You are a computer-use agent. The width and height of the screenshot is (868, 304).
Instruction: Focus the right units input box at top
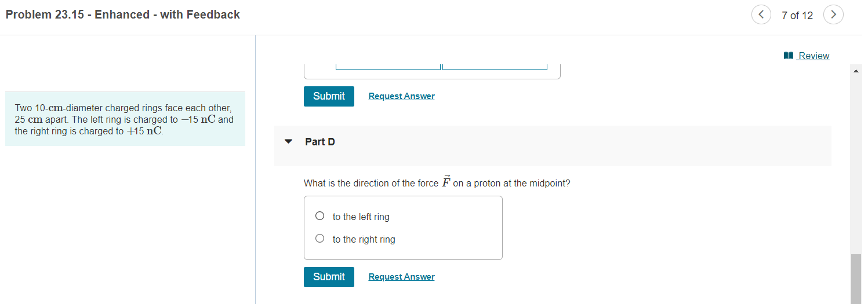(x=495, y=67)
